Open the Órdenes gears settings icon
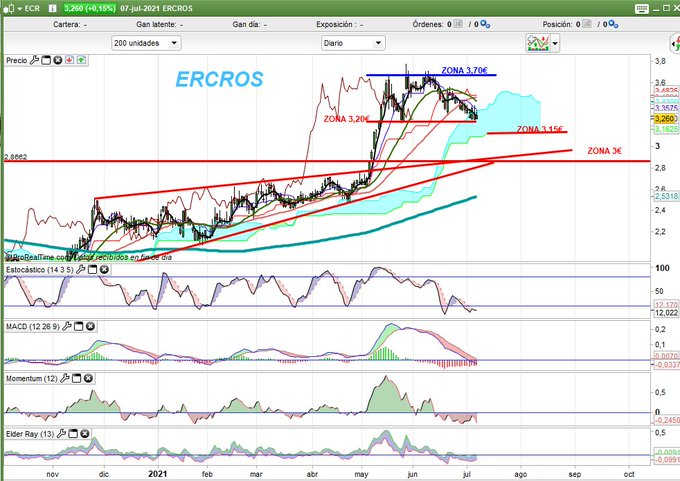The width and height of the screenshot is (680, 481). [485, 24]
